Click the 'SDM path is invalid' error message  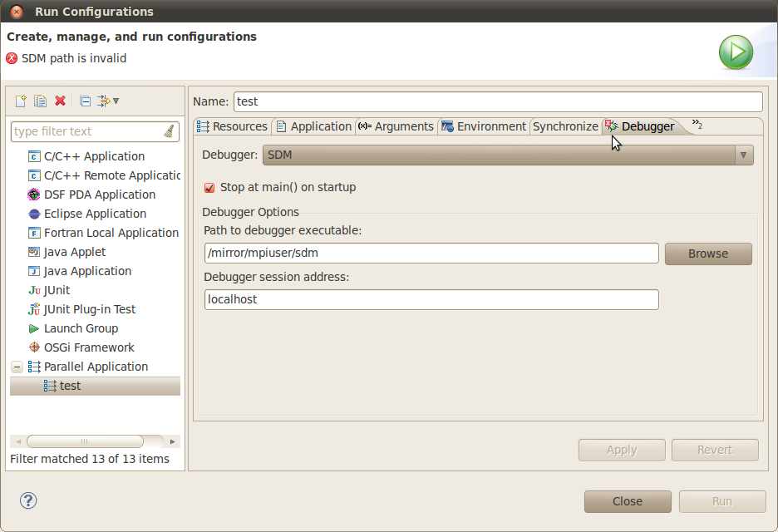pos(74,58)
